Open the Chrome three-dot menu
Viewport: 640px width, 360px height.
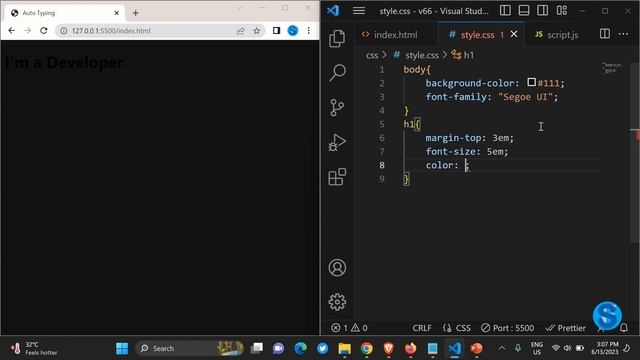[309, 31]
